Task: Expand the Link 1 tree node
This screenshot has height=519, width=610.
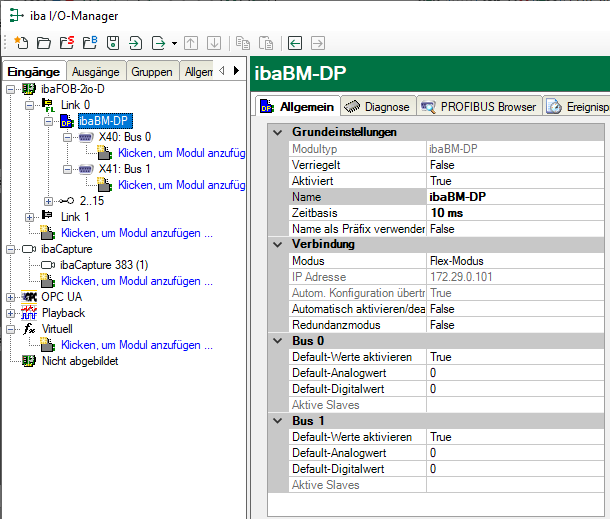Action: 30,217
